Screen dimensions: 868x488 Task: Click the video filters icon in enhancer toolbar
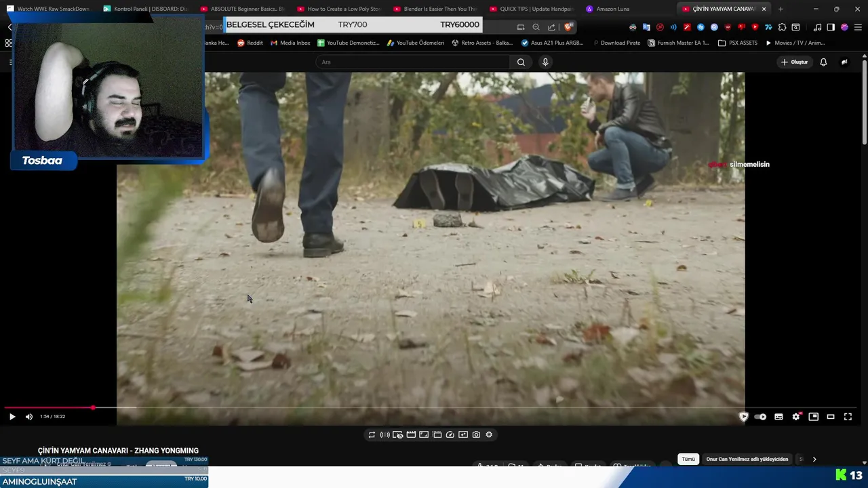pyautogui.click(x=463, y=434)
